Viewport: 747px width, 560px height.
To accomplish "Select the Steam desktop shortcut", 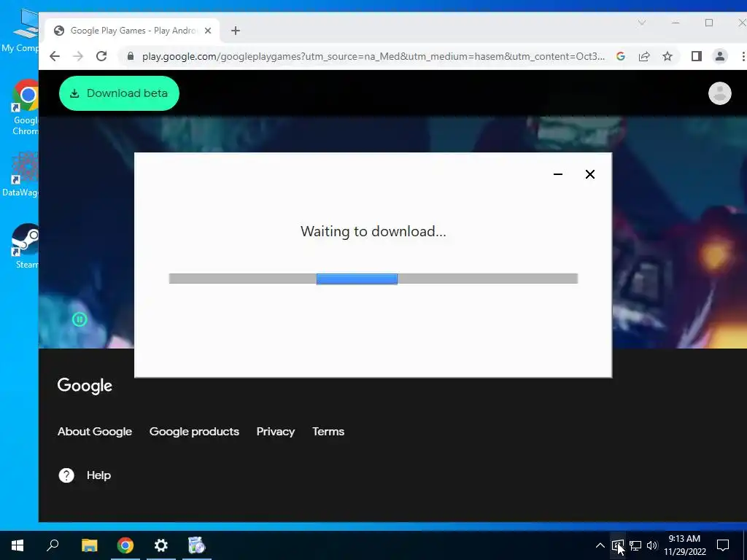I will click(26, 246).
